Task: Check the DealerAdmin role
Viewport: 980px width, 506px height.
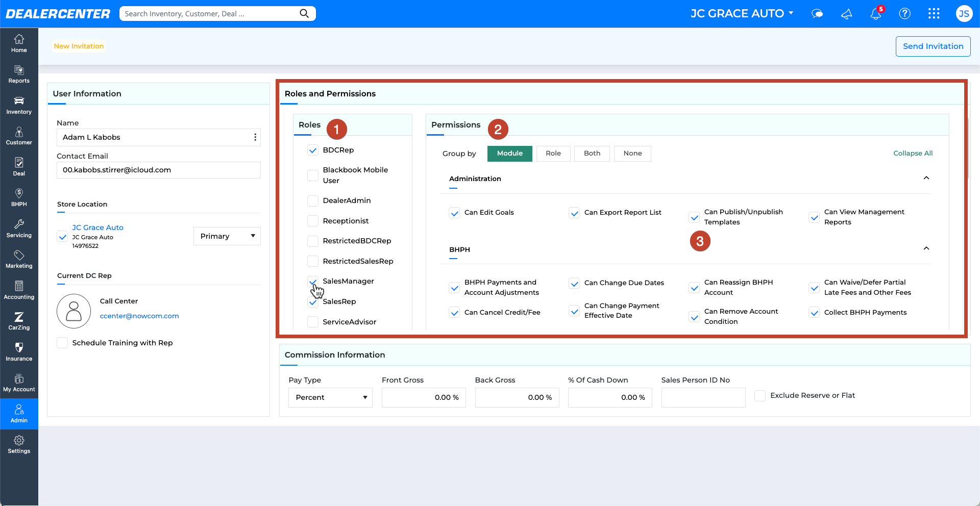Action: 313,200
